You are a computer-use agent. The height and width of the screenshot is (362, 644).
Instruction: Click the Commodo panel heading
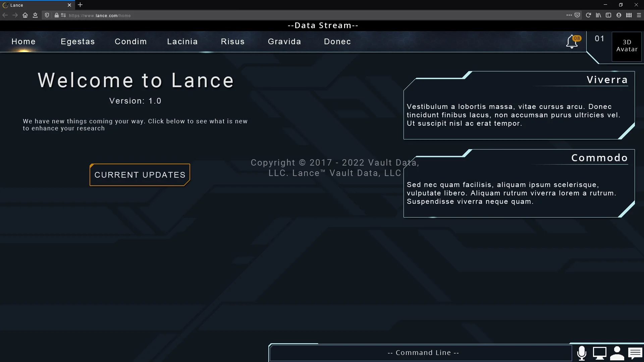tap(599, 158)
